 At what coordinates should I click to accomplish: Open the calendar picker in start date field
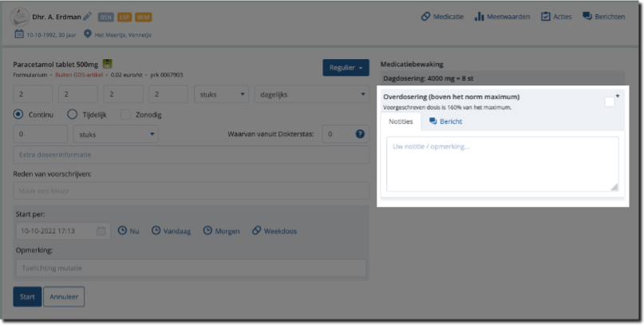pyautogui.click(x=101, y=231)
